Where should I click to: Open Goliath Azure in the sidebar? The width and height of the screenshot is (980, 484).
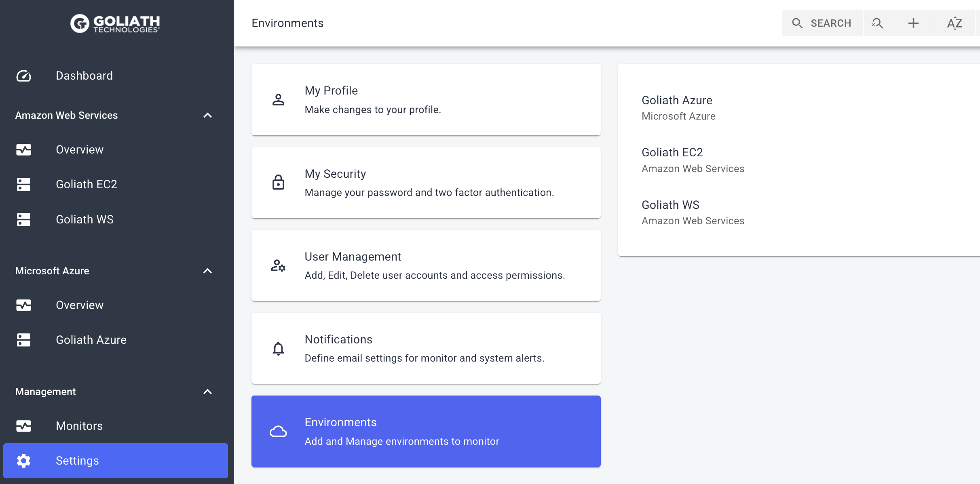[x=116, y=340]
